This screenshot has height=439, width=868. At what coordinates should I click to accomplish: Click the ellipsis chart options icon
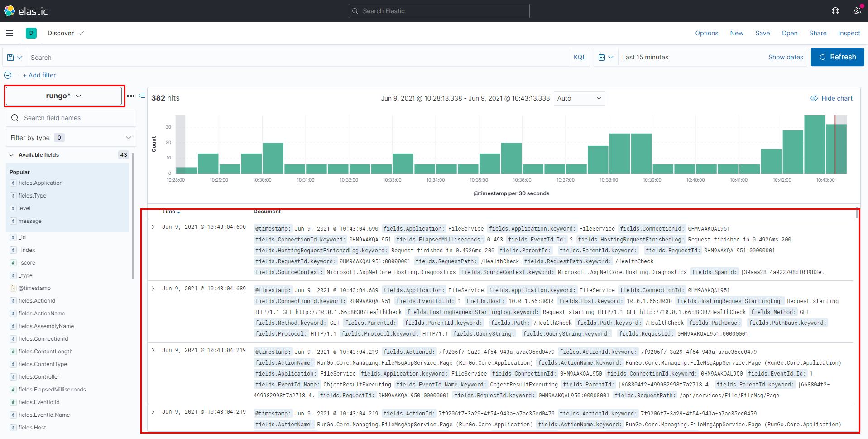(x=130, y=96)
